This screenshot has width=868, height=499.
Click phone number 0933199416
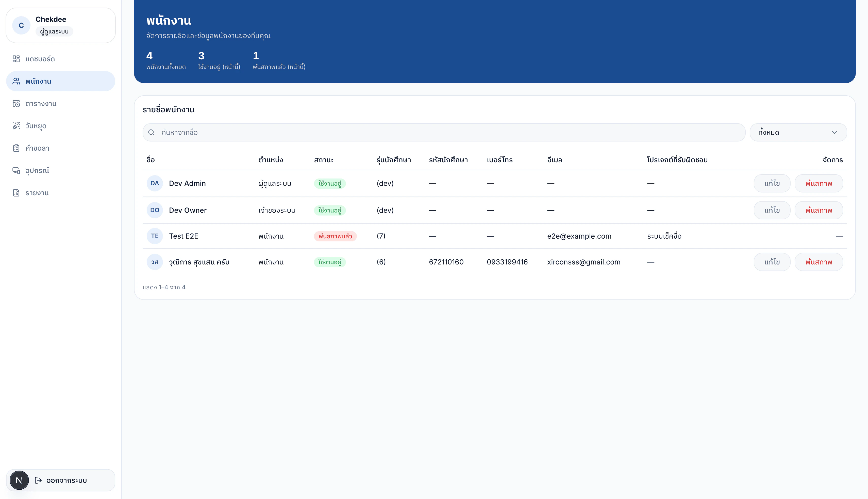(x=507, y=262)
